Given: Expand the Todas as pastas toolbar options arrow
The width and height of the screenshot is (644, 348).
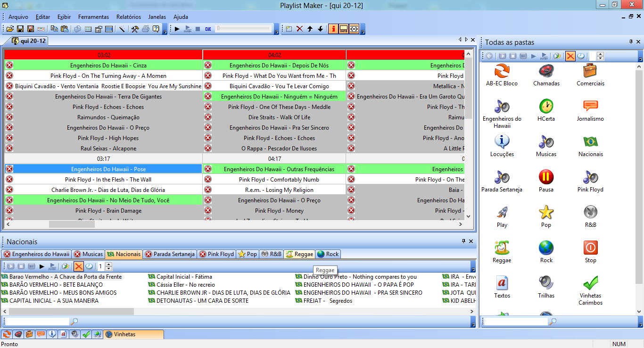Looking at the screenshot, I should pyautogui.click(x=640, y=57).
